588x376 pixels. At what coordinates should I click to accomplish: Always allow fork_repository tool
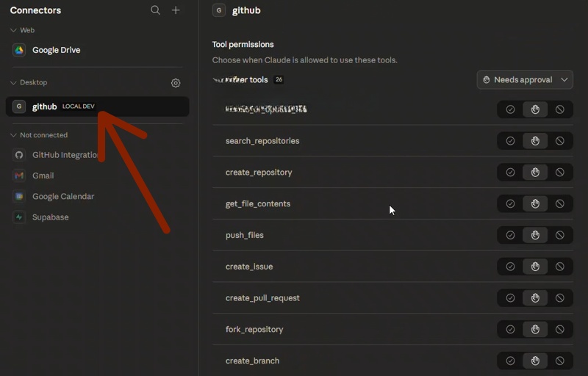pos(510,330)
